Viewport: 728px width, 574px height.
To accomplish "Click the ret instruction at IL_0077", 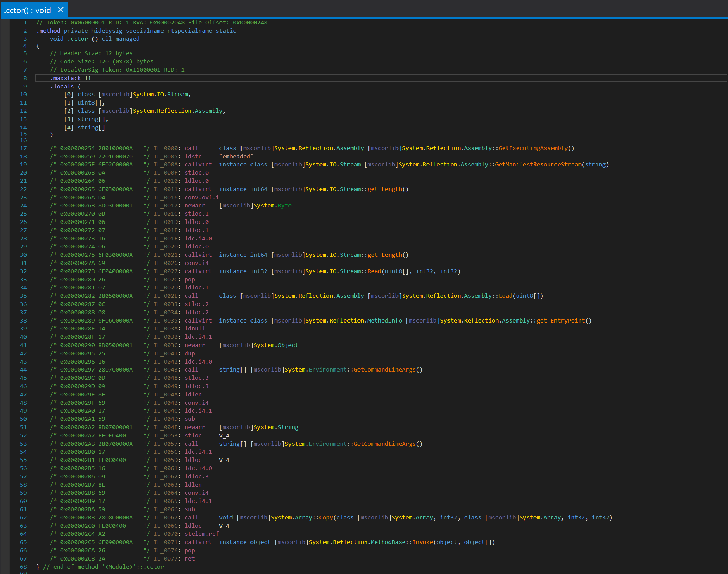I will (x=189, y=558).
